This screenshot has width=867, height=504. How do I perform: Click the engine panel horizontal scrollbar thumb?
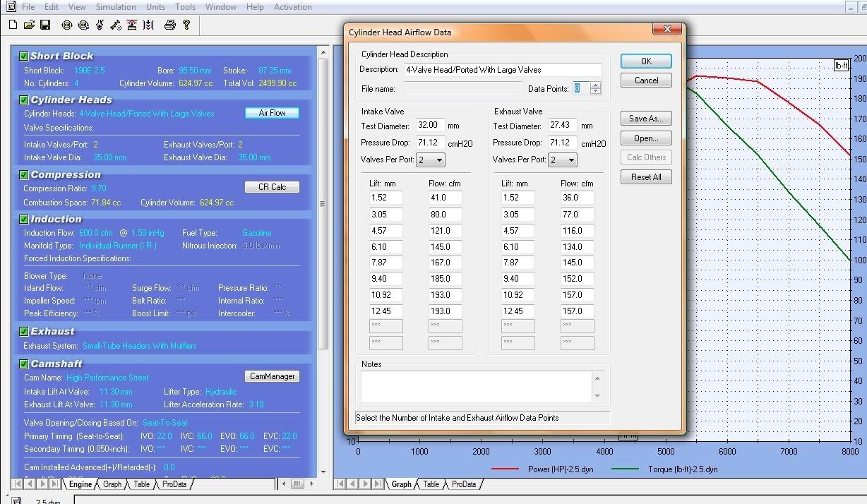[297, 484]
